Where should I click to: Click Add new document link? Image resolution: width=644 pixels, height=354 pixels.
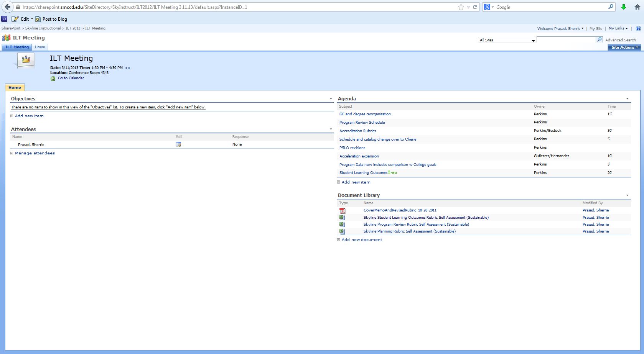click(362, 240)
